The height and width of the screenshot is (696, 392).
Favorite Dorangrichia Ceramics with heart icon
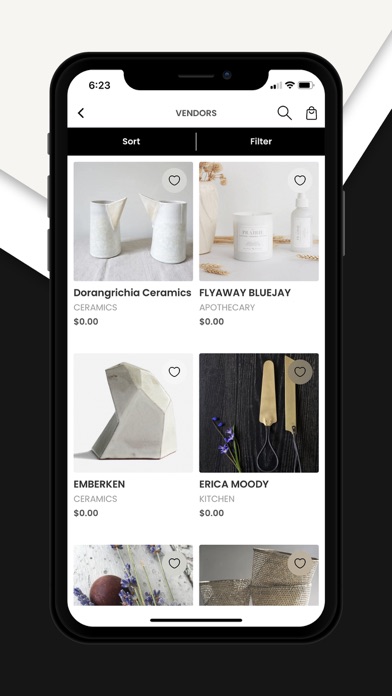174,180
